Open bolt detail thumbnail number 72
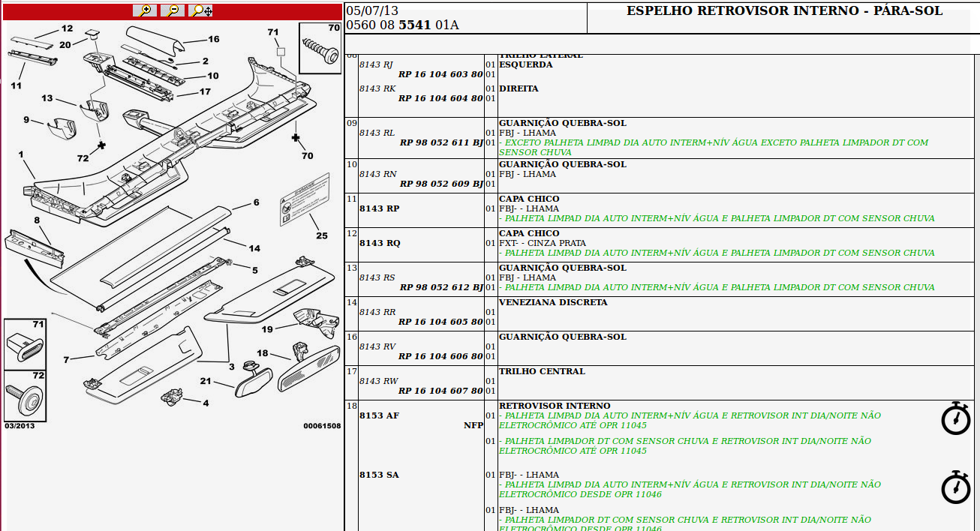 coord(24,396)
